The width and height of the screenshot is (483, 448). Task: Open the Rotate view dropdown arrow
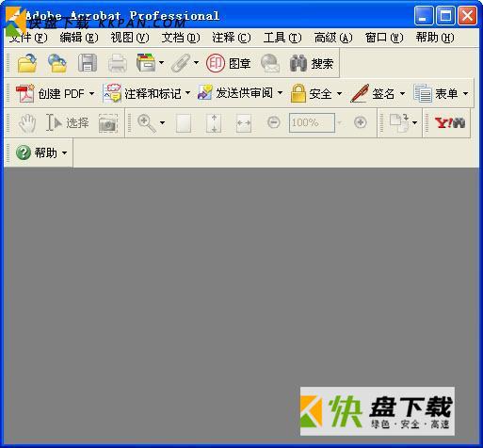click(x=414, y=122)
